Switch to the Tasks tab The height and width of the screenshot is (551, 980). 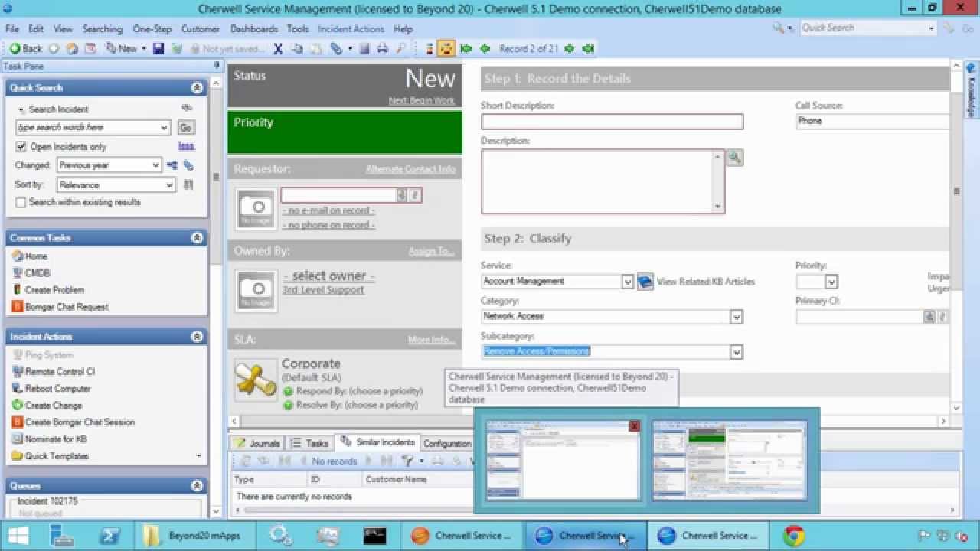(x=309, y=443)
